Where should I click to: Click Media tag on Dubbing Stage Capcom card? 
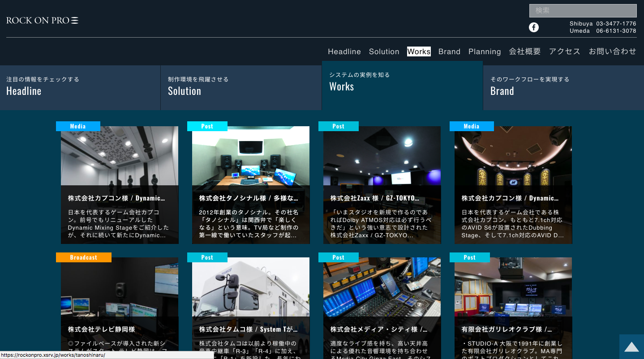472,126
